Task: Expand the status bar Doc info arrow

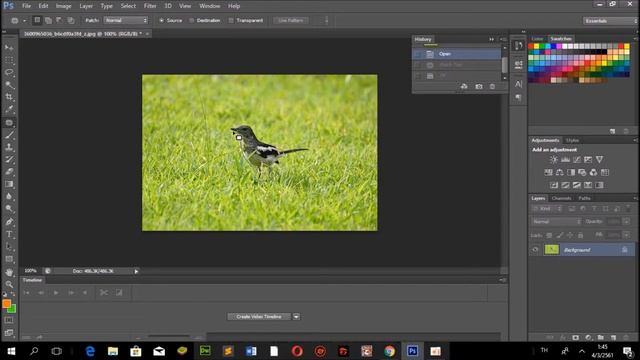Action: pyautogui.click(x=136, y=271)
